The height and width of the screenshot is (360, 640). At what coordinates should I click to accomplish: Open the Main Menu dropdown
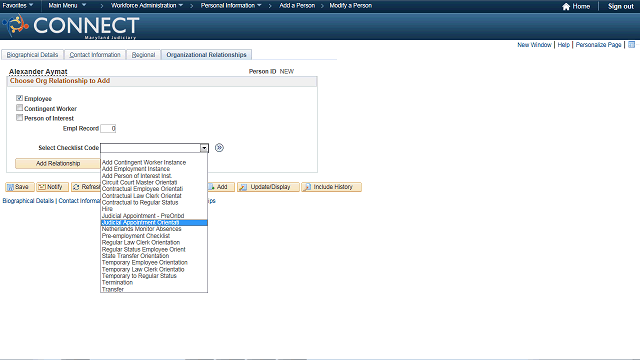click(x=67, y=5)
